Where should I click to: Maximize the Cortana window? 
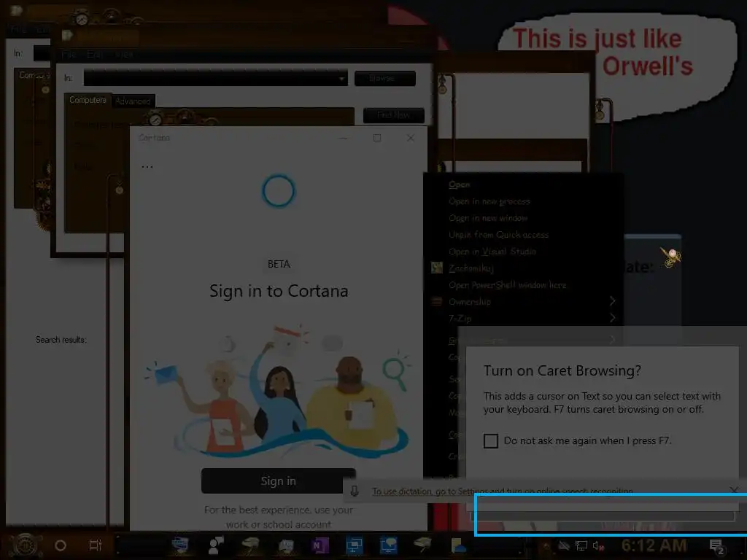(377, 138)
